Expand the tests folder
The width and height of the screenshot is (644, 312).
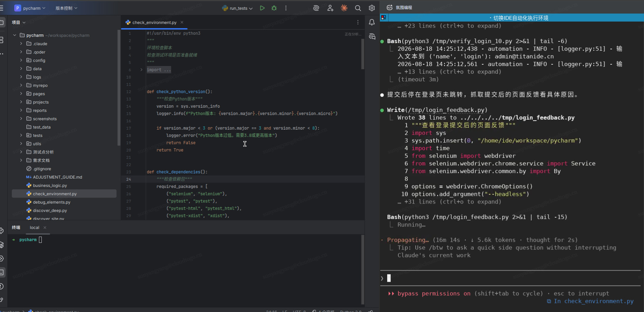pyautogui.click(x=21, y=136)
